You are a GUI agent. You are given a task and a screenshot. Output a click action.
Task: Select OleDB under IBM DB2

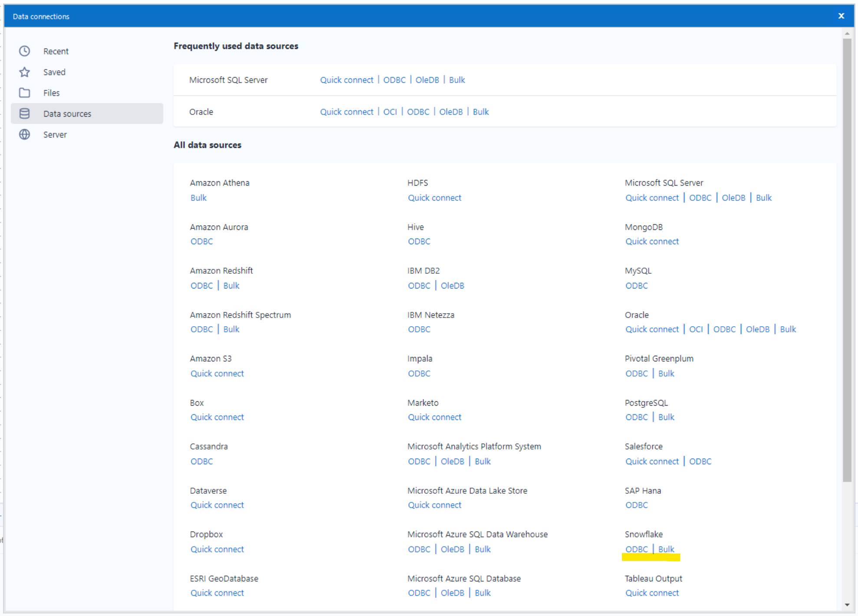(453, 286)
